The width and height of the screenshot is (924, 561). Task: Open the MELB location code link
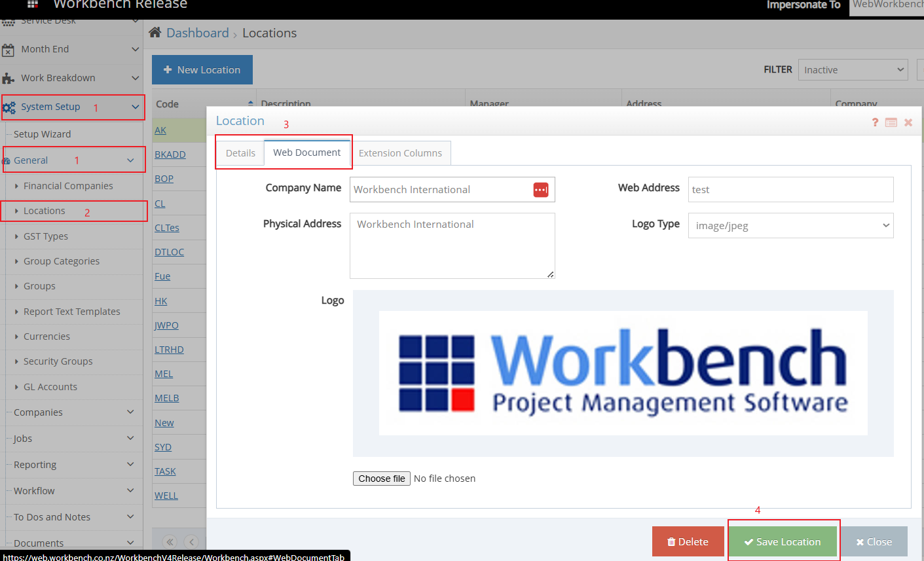(x=167, y=398)
